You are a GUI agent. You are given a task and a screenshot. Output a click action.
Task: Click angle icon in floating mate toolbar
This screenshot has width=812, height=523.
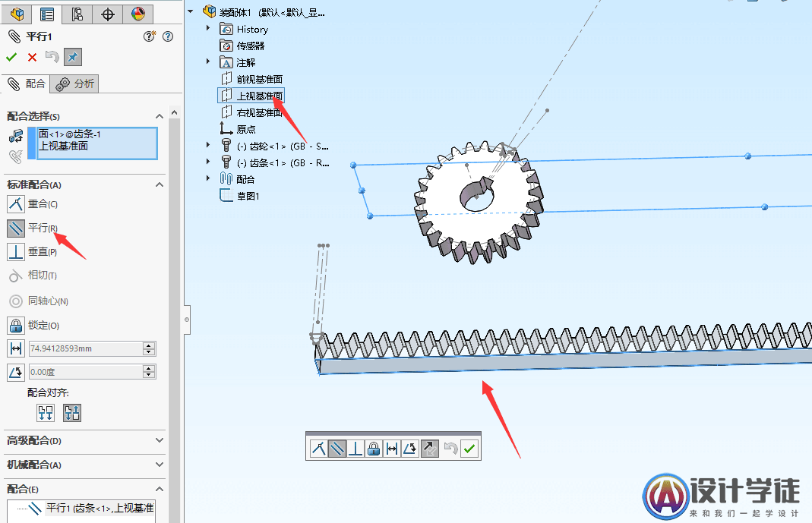point(410,449)
